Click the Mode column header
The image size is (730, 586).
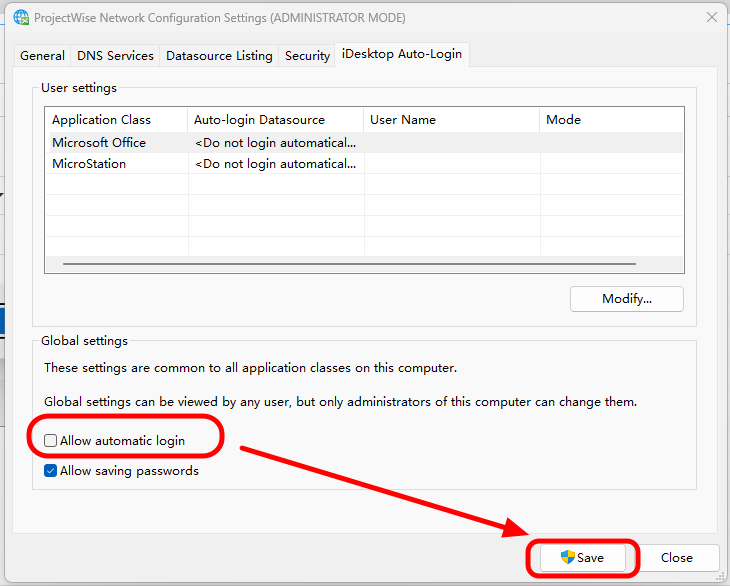click(612, 120)
